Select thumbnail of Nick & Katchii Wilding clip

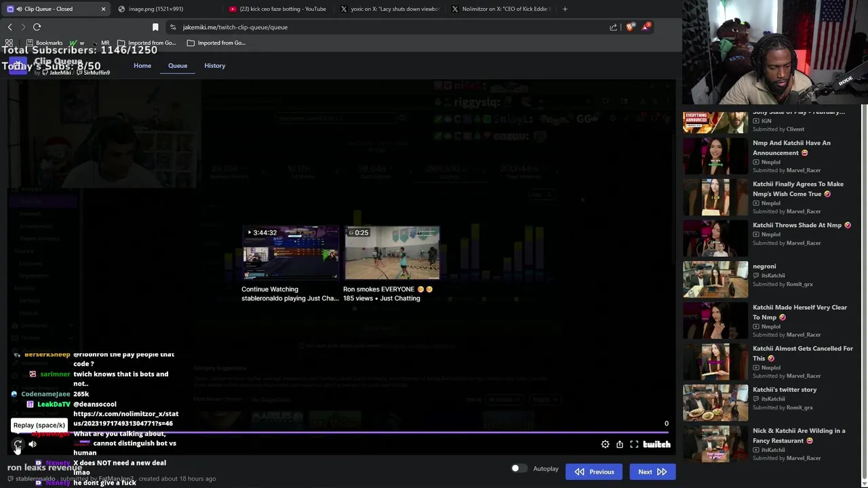(715, 444)
